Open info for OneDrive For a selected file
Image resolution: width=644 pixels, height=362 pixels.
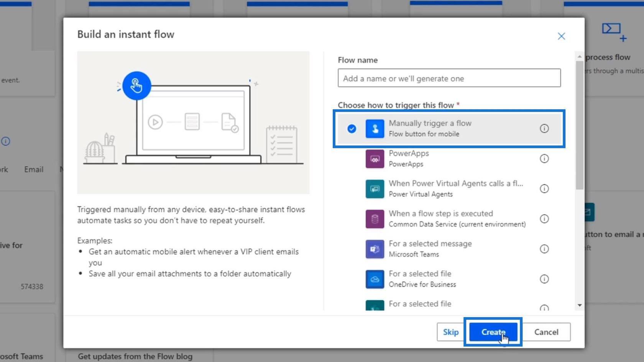[544, 279]
